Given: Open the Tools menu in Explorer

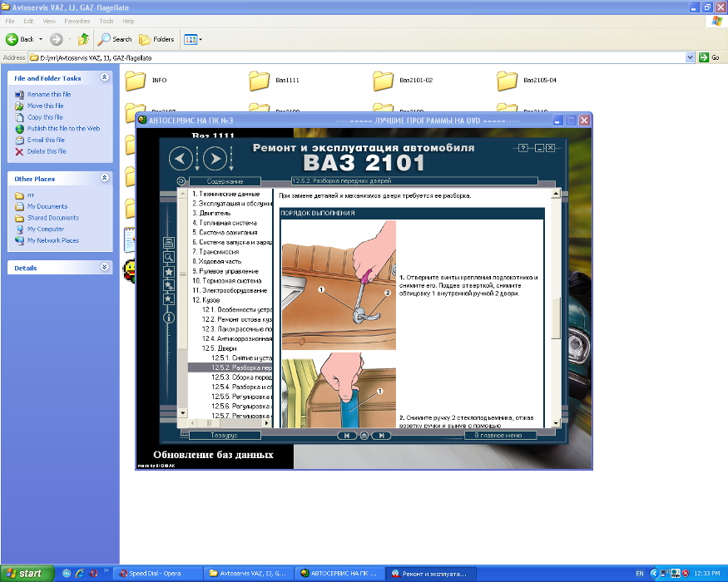Looking at the screenshot, I should 106,21.
